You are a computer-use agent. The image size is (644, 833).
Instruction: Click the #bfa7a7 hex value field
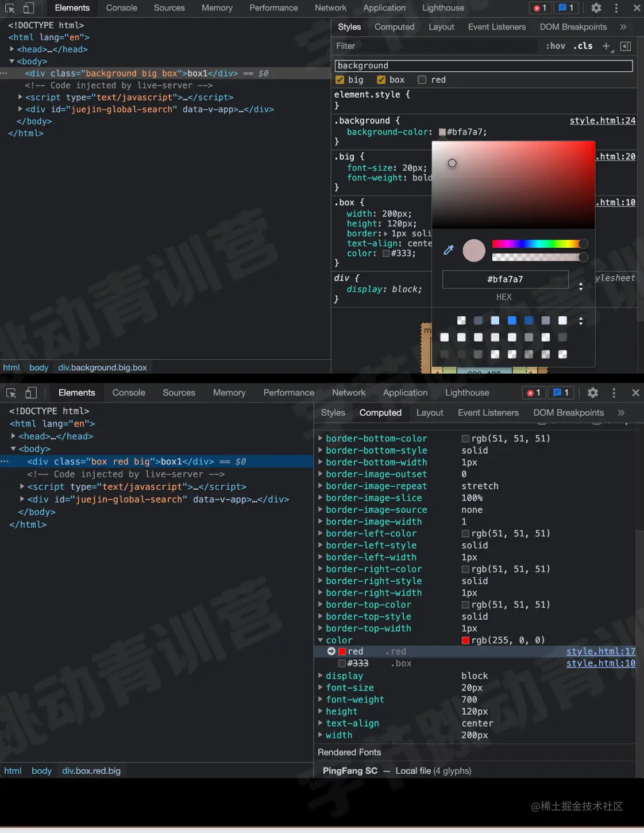pos(505,279)
